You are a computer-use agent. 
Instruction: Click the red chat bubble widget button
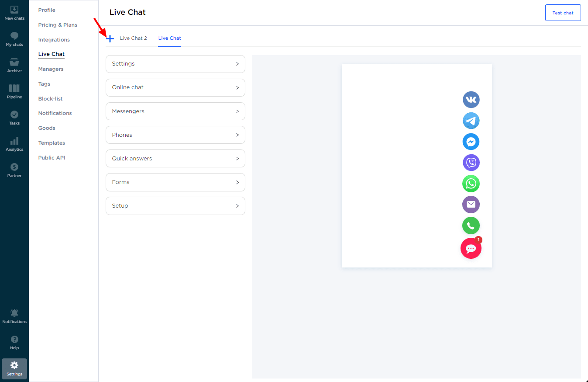click(471, 249)
